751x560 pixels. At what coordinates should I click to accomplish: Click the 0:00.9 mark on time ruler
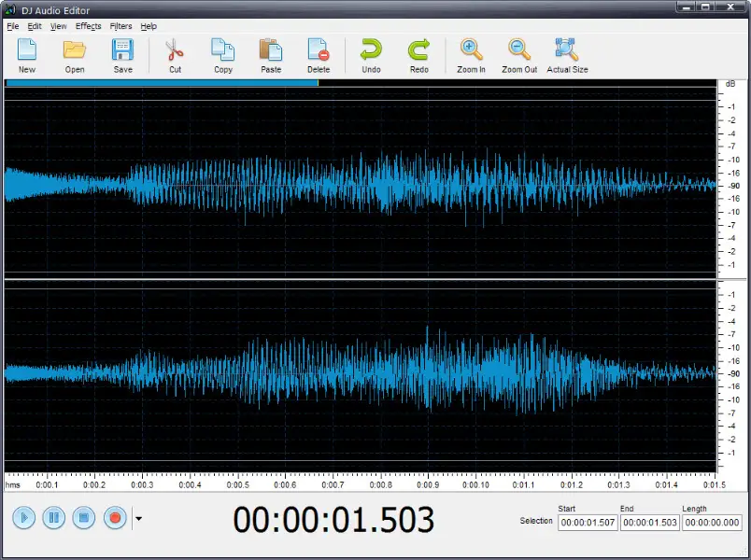click(x=428, y=484)
